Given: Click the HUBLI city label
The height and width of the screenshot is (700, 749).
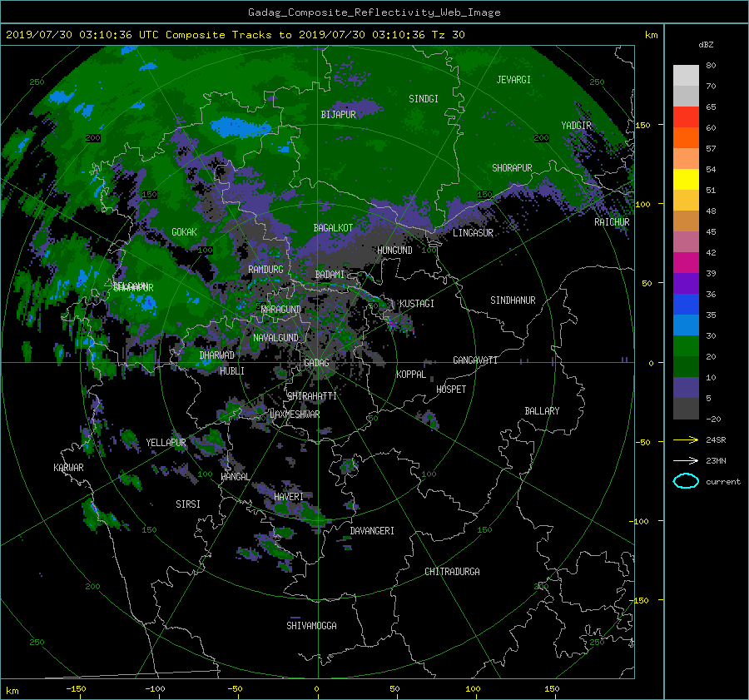Looking at the screenshot, I should pyautogui.click(x=231, y=371).
